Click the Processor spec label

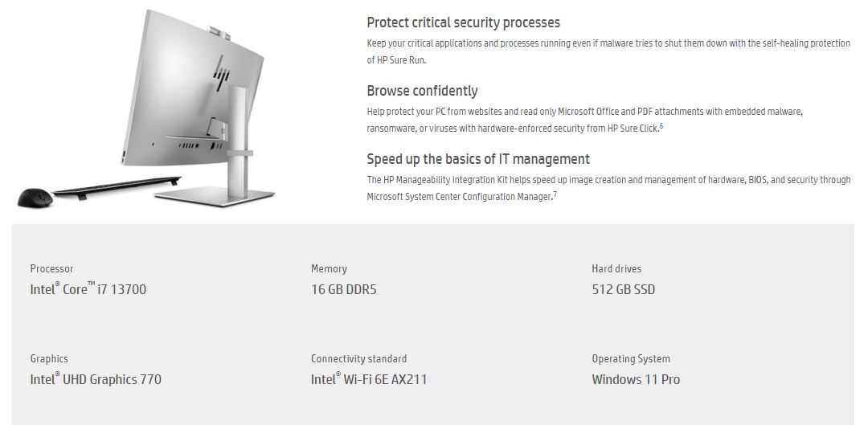pos(51,269)
